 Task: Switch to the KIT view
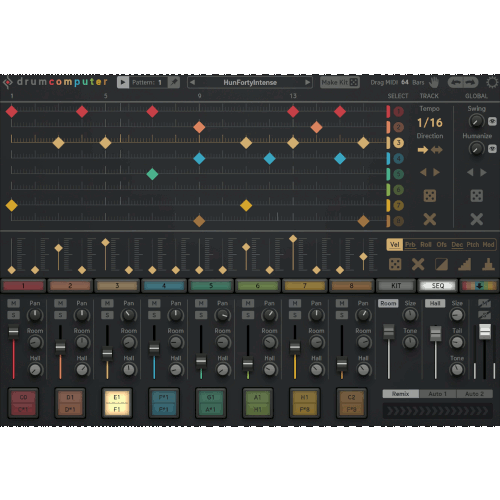(396, 286)
